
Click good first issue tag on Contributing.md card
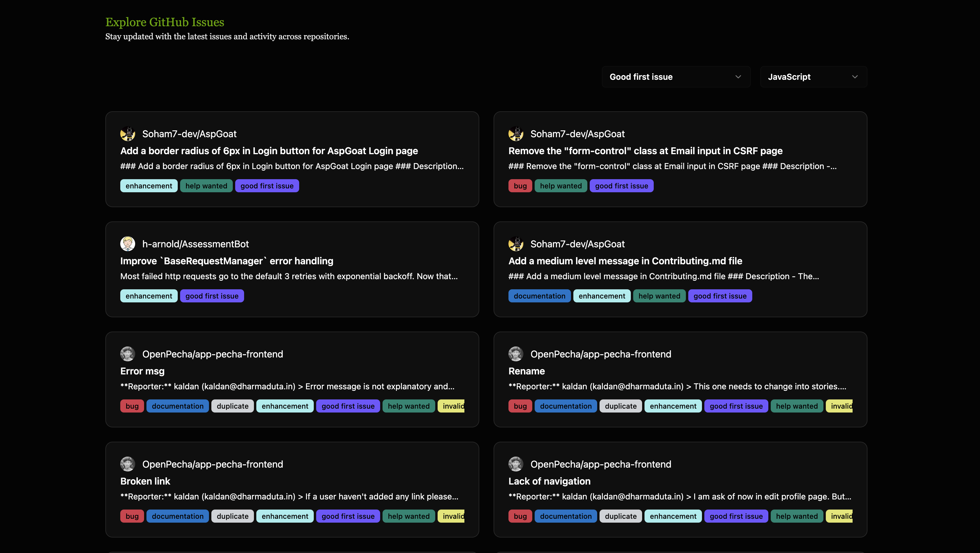(x=720, y=296)
